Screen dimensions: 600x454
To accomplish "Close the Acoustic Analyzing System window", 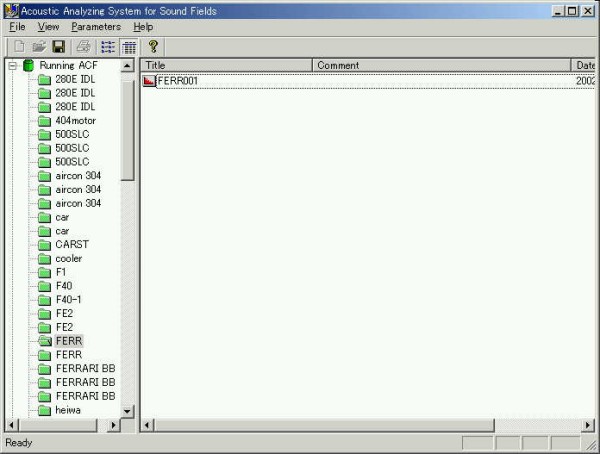I will pos(588,11).
